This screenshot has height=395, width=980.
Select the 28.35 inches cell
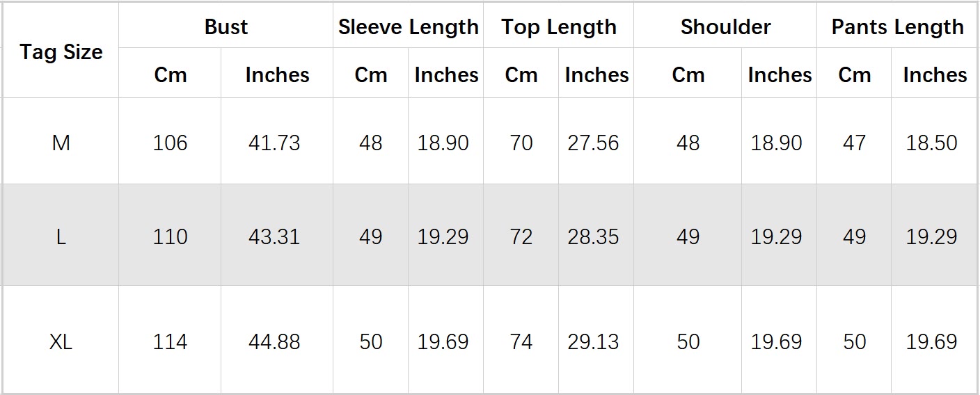[593, 237]
